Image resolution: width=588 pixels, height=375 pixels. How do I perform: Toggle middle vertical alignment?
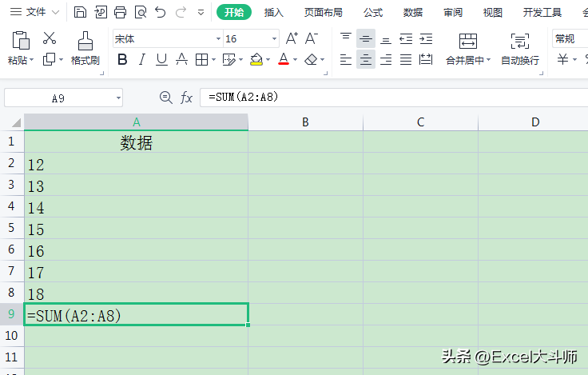(366, 38)
